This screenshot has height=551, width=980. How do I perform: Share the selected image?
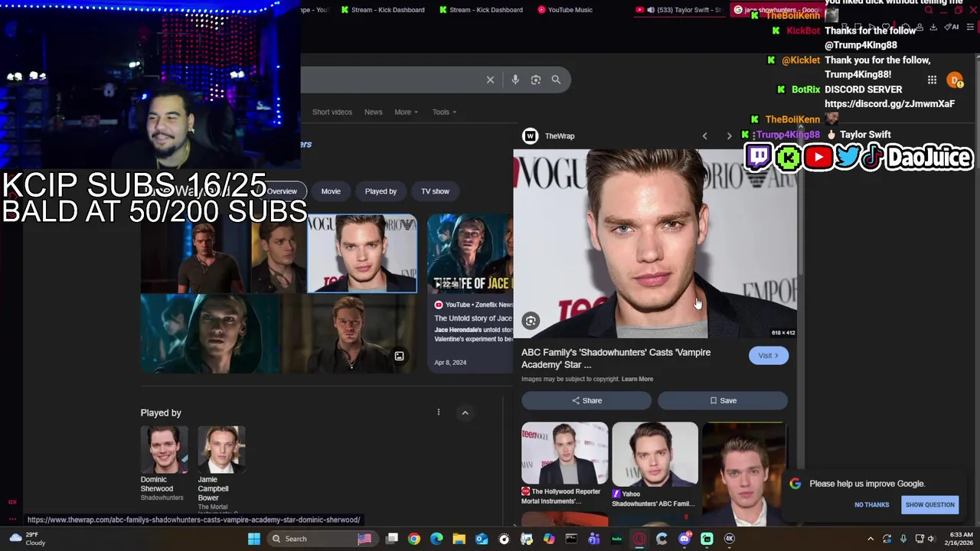click(586, 400)
